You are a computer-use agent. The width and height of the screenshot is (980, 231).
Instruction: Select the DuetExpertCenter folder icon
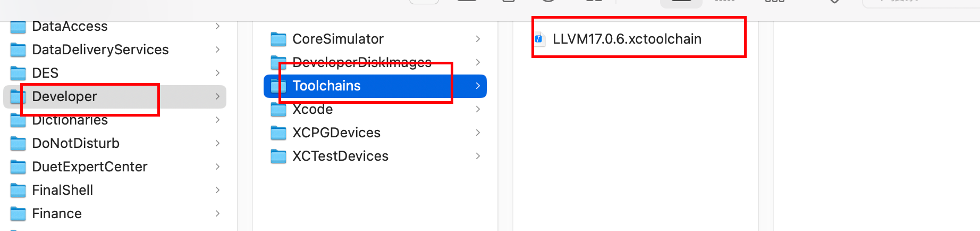(18, 167)
